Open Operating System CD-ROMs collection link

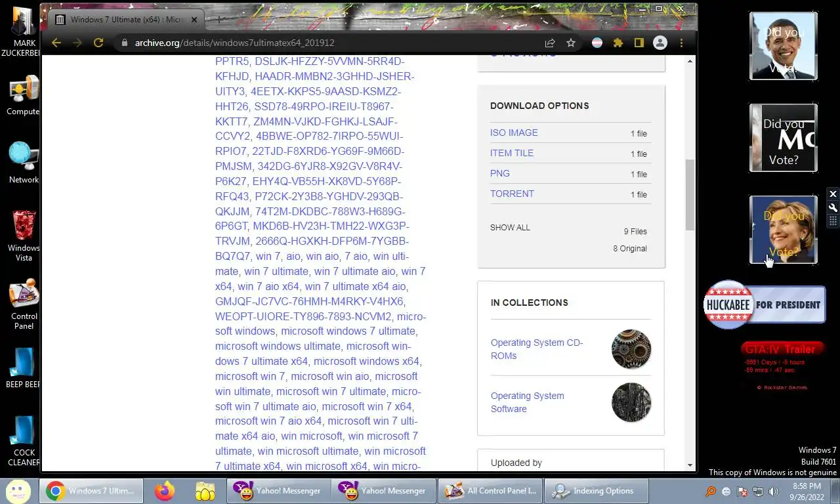click(537, 349)
